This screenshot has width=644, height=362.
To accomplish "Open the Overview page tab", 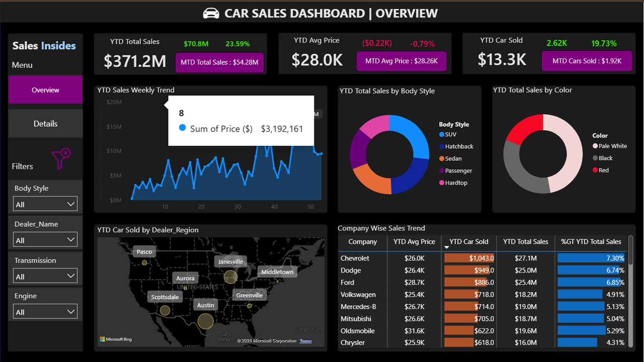I will point(45,90).
